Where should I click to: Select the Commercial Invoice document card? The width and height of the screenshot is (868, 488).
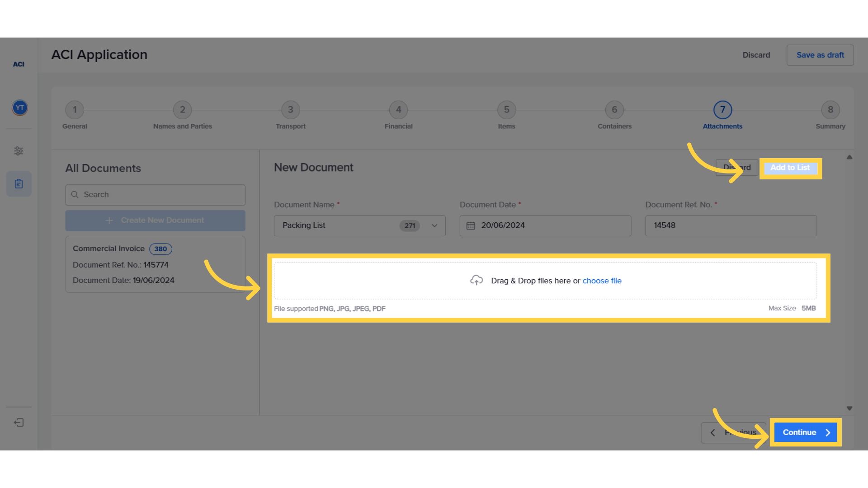(155, 264)
